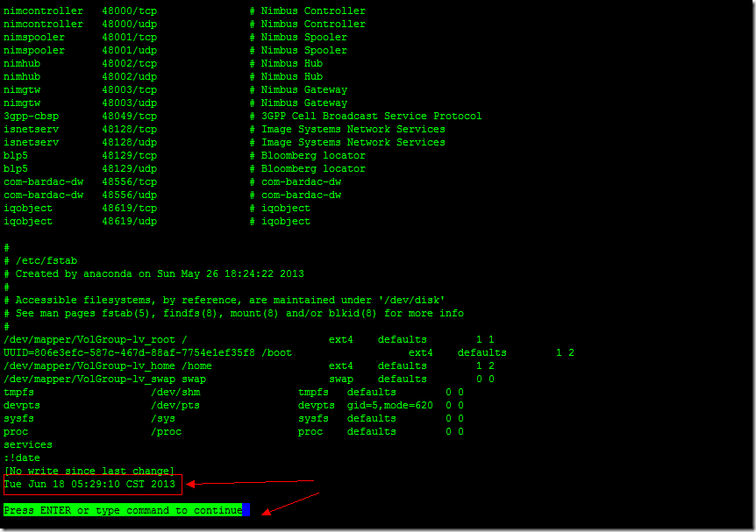Image resolution: width=756 pixels, height=532 pixels.
Task: Click the 'nimhub 48002/tcp' line
Action: pyautogui.click(x=163, y=63)
